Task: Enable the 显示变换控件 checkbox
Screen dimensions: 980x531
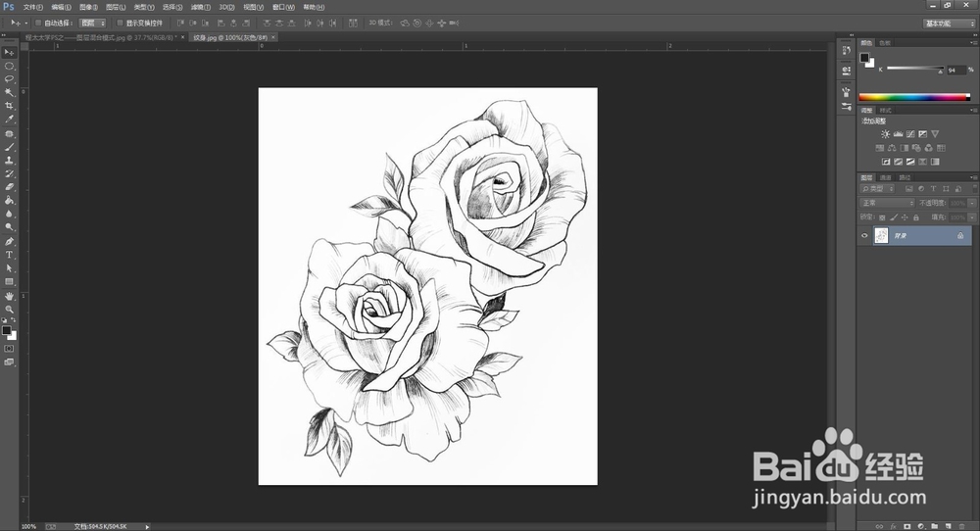Action: click(x=120, y=24)
